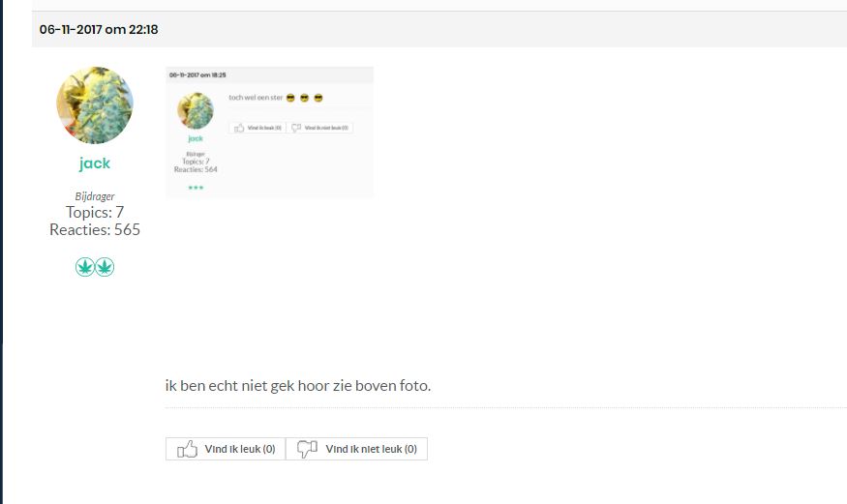Click the "Reacties: 565" count
This screenshot has width=847, height=504.
click(x=95, y=230)
